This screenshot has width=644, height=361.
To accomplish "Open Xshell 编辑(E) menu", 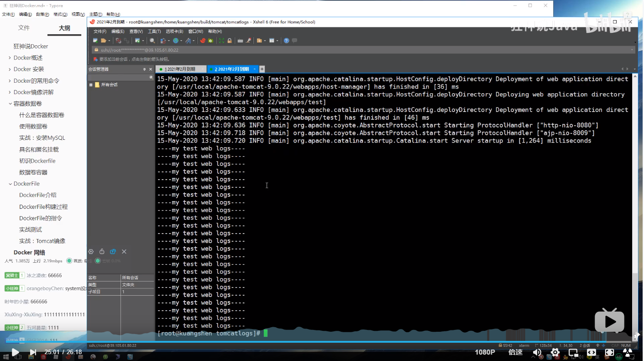I will 118,32.
